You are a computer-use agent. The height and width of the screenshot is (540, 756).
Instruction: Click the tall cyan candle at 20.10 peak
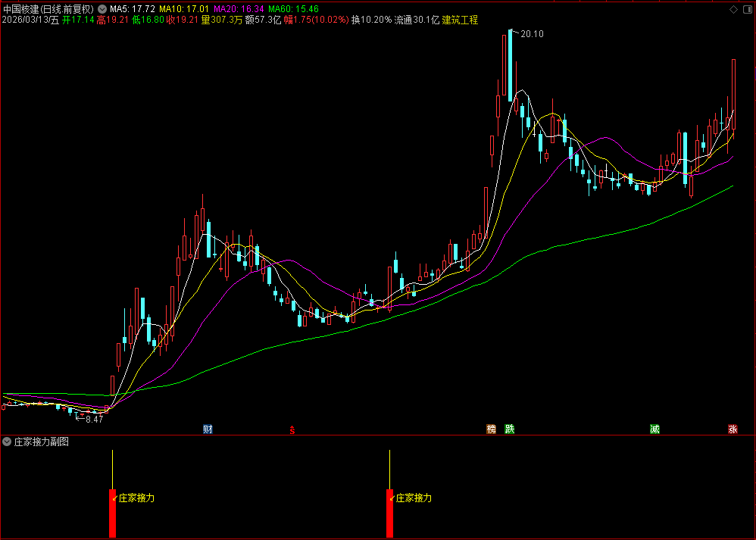tap(510, 66)
